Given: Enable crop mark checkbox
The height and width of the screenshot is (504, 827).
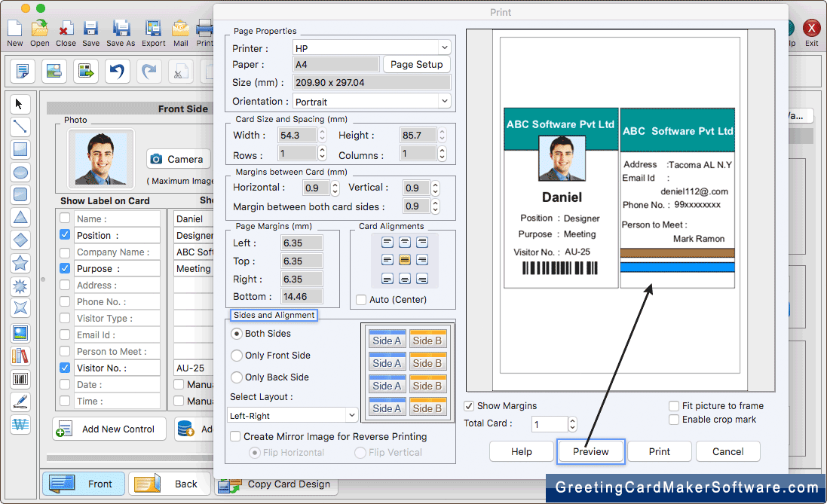Looking at the screenshot, I should click(673, 420).
